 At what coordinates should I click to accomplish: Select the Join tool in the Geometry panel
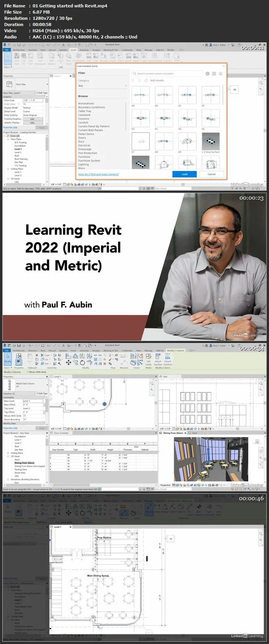point(45,364)
